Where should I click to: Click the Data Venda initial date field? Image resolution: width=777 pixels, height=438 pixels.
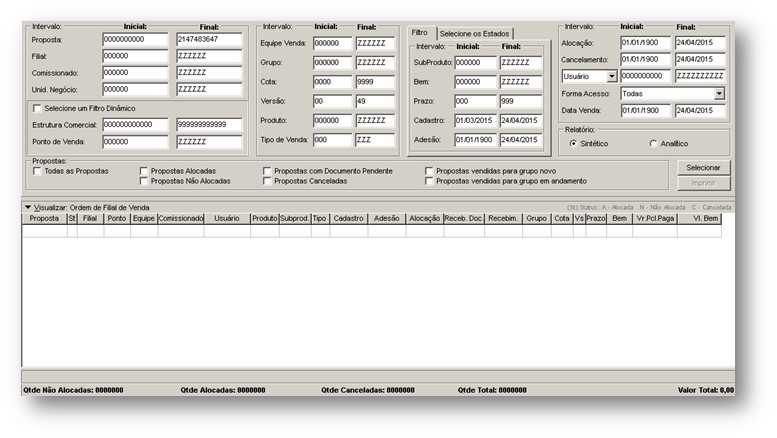(x=645, y=110)
